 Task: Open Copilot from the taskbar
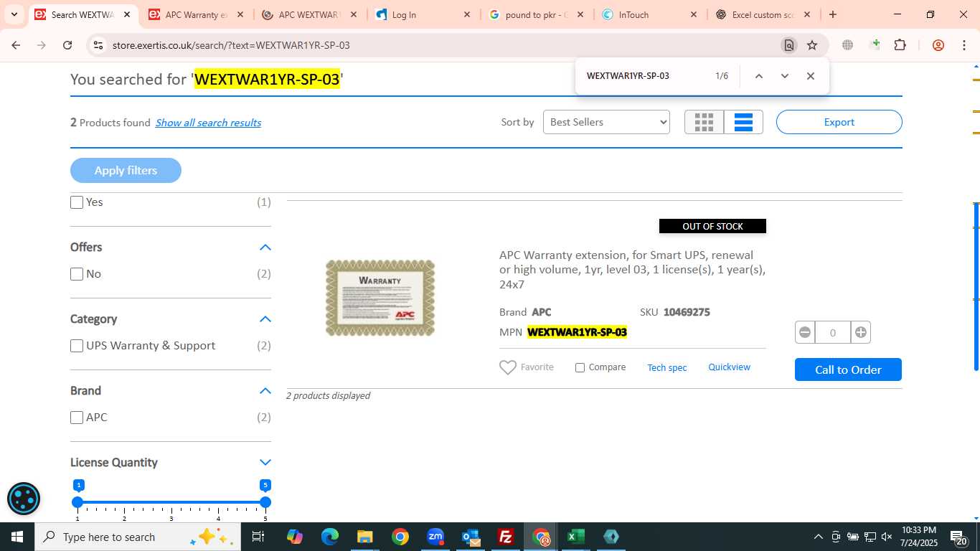click(x=295, y=537)
